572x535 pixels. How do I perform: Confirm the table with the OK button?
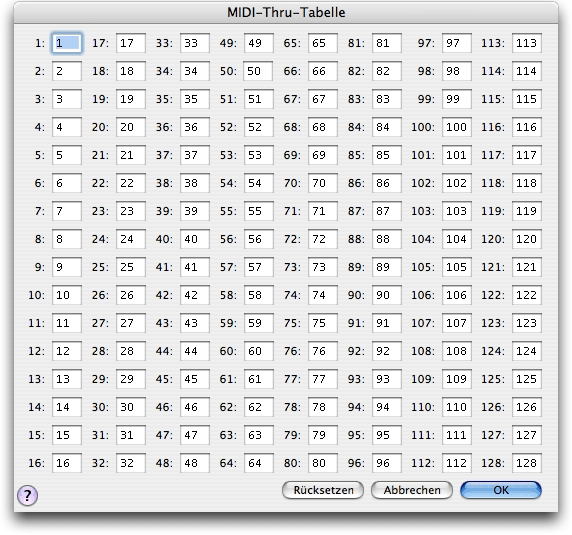[x=501, y=490]
